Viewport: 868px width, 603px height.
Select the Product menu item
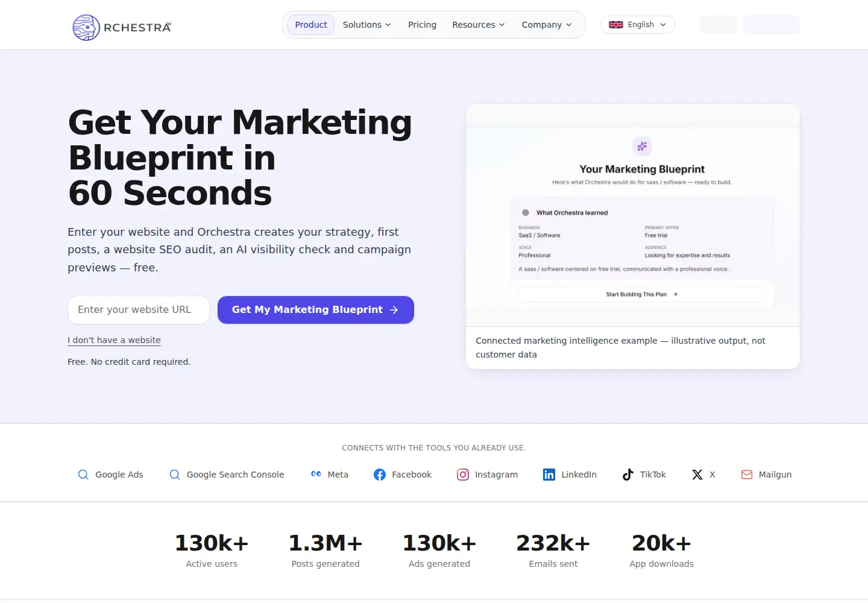[x=311, y=25]
